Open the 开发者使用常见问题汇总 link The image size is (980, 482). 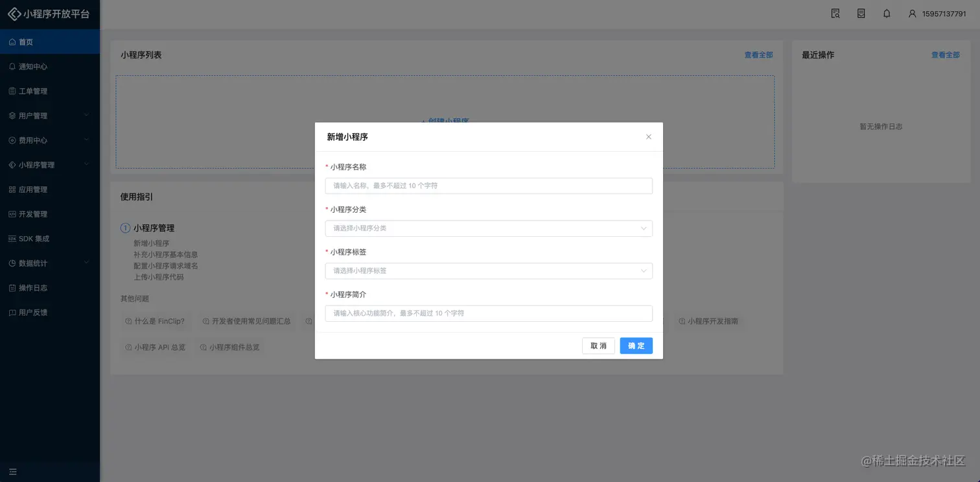coord(246,321)
